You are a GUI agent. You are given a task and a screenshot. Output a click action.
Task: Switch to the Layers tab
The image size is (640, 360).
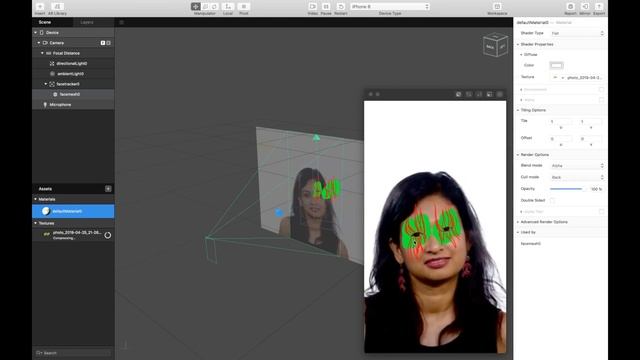pyautogui.click(x=87, y=22)
